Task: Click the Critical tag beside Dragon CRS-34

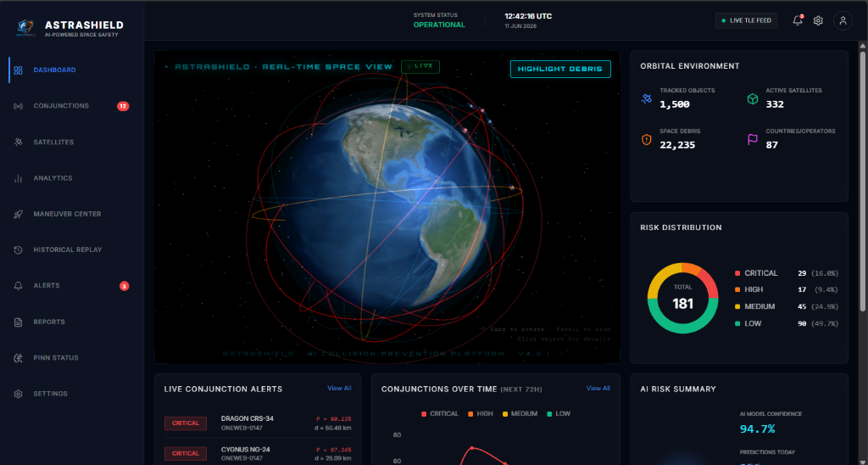Action: tap(186, 423)
